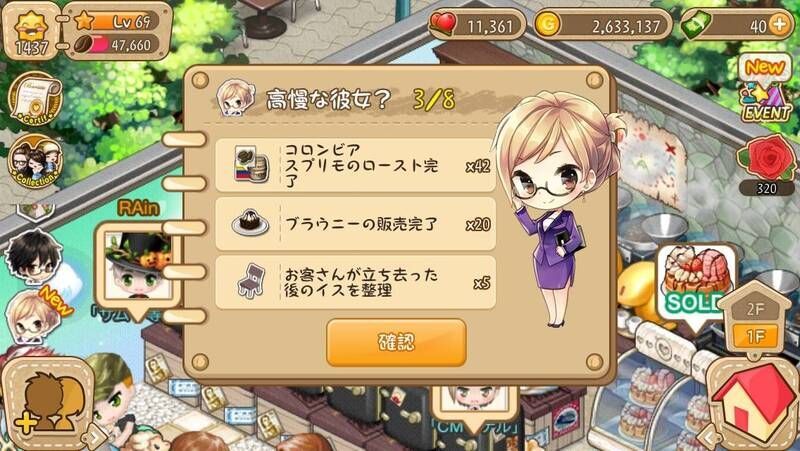The height and width of the screenshot is (451, 800).
Task: Open the Collection characters icon
Action: coord(35,162)
